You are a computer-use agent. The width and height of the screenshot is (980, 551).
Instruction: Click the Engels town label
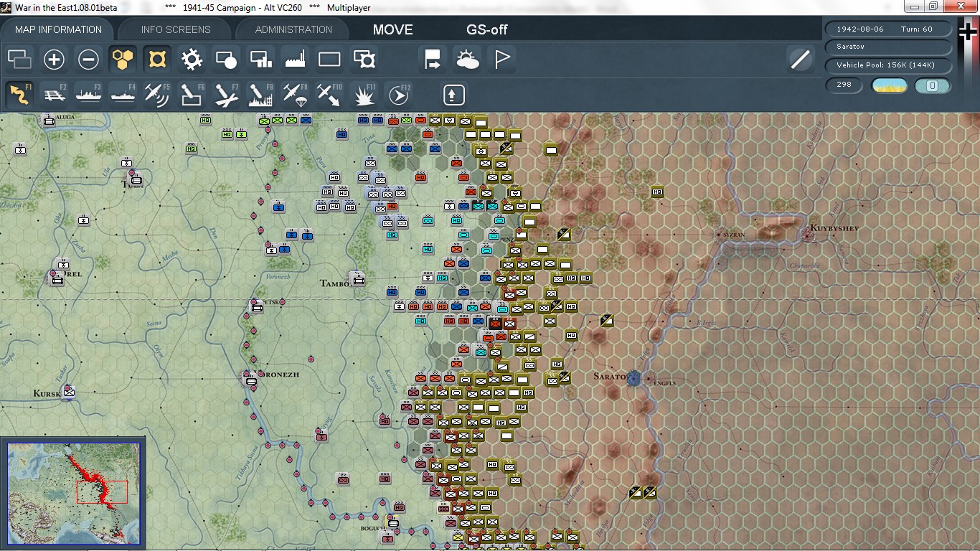point(664,383)
